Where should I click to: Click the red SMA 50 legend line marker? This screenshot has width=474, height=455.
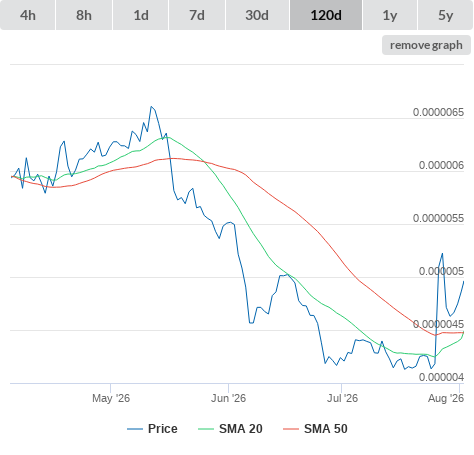pyautogui.click(x=291, y=429)
